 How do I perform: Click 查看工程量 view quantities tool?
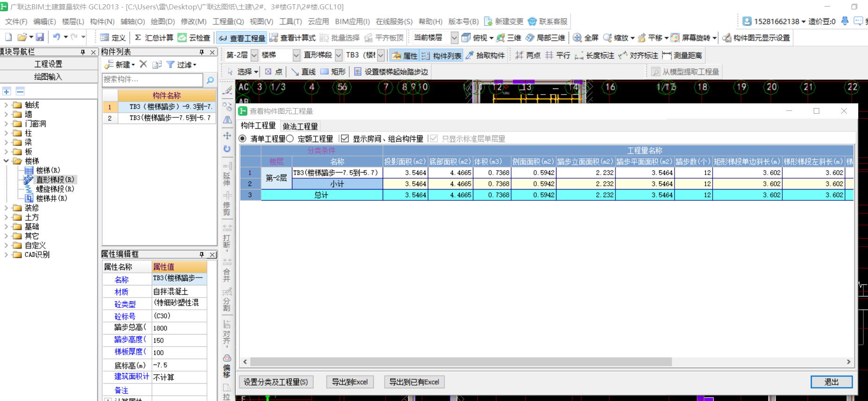(x=242, y=38)
